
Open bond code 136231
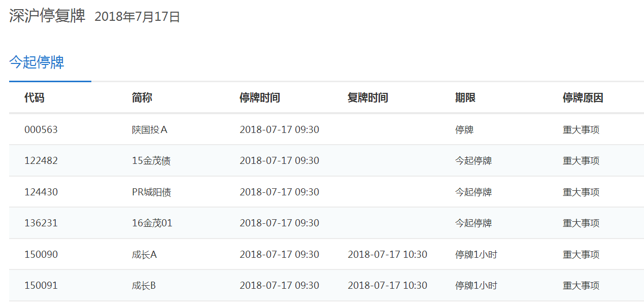click(x=41, y=223)
